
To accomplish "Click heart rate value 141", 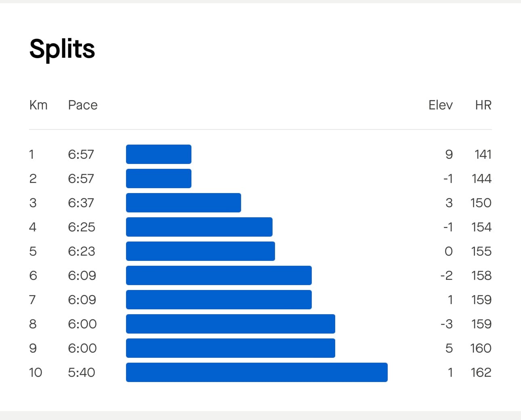I will pyautogui.click(x=483, y=154).
